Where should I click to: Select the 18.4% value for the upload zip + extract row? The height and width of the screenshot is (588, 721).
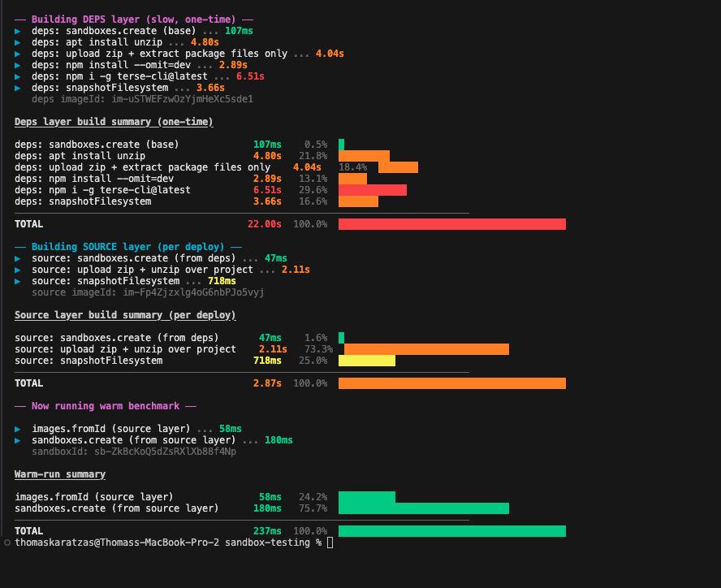(x=352, y=167)
